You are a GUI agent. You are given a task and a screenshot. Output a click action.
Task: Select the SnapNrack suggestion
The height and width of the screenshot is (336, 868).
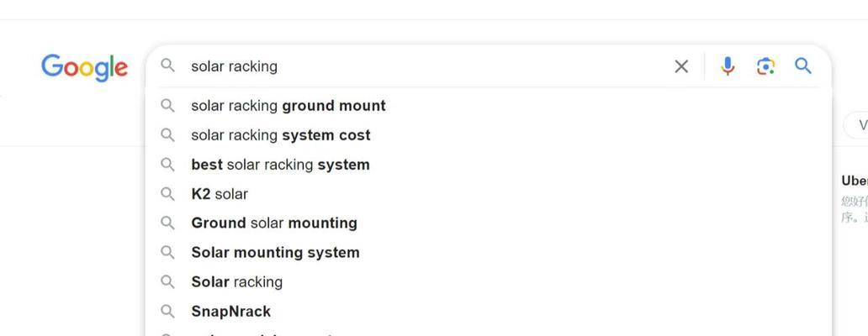coord(489,311)
